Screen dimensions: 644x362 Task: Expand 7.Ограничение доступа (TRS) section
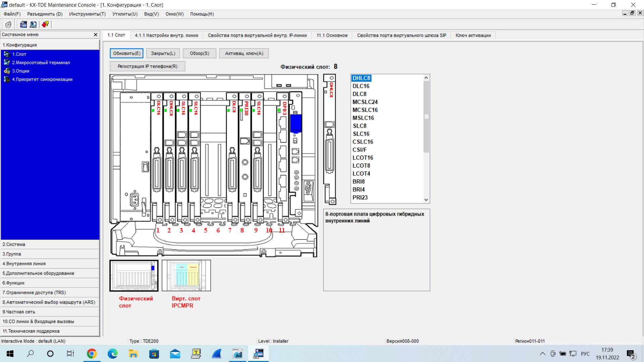click(50, 293)
